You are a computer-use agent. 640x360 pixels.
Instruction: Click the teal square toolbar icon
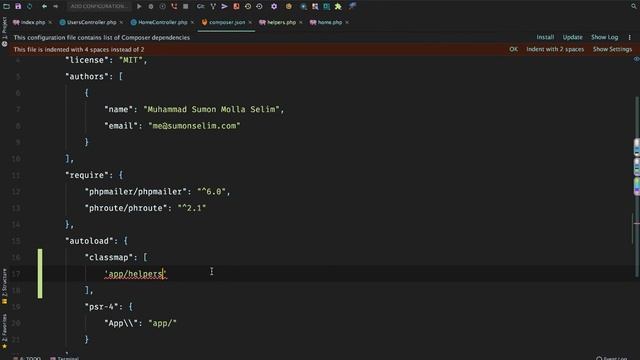[327, 6]
